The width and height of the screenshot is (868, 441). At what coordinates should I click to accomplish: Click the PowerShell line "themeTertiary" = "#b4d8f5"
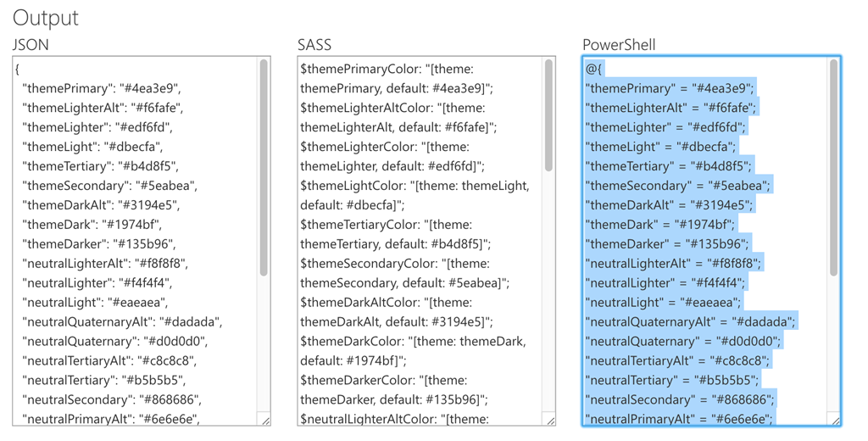(669, 166)
